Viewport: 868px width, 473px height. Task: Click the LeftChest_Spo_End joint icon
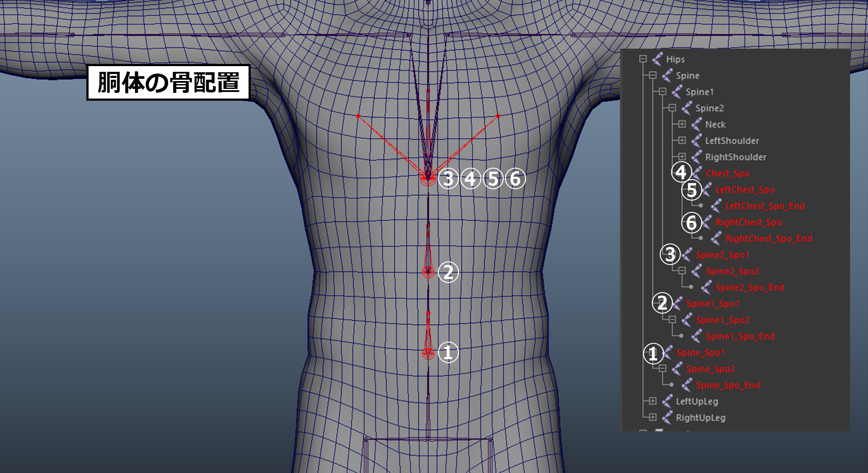point(716,206)
